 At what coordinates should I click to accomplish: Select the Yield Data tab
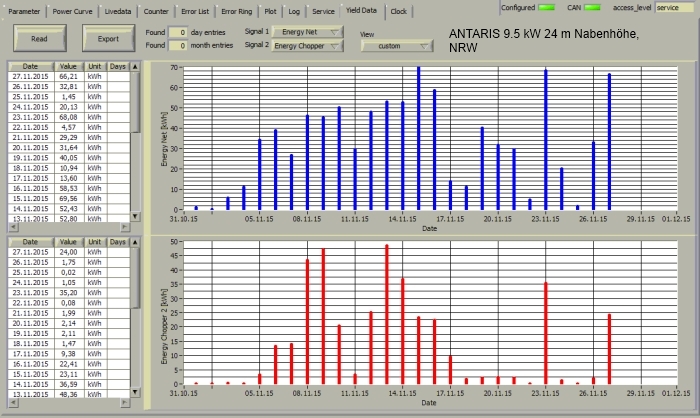[x=361, y=10]
